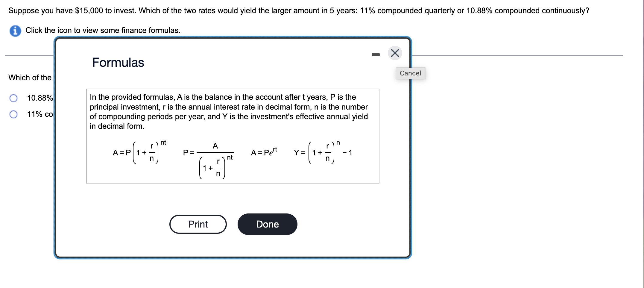The width and height of the screenshot is (644, 288).
Task: Click the 10.88% answer label text
Action: [x=40, y=98]
